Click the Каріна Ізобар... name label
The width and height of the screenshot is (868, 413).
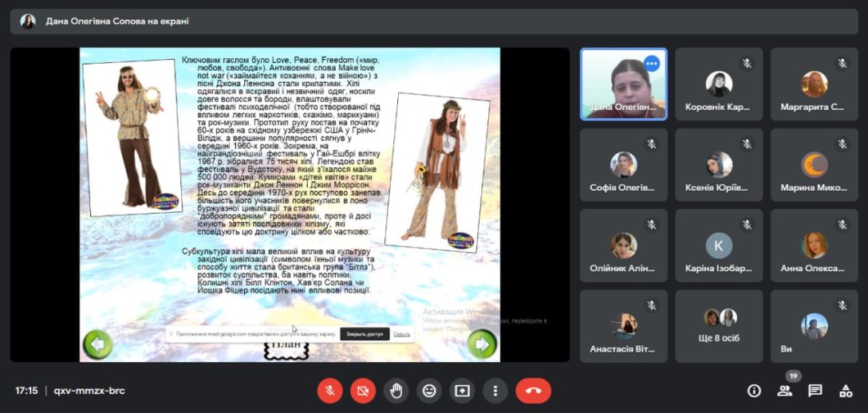tap(719, 268)
